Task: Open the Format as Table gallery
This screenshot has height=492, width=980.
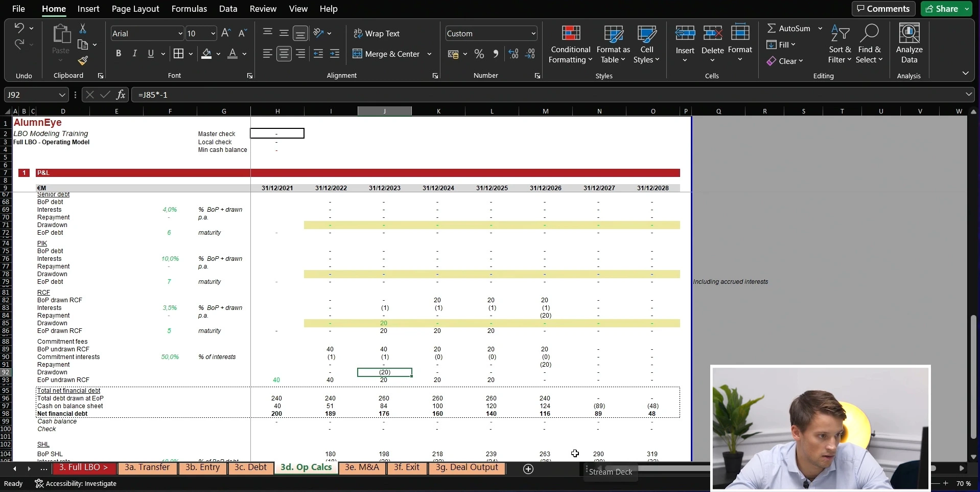Action: tap(613, 44)
